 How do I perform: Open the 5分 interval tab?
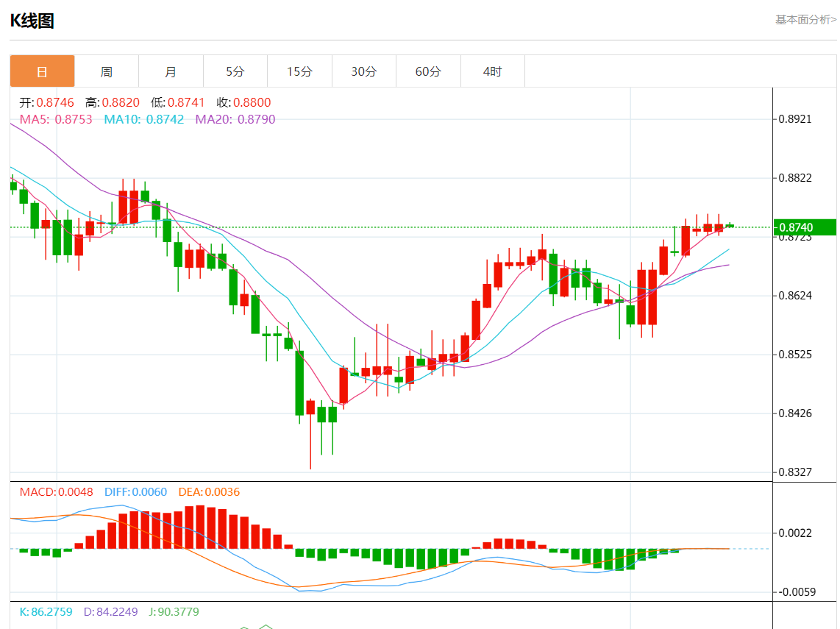click(x=235, y=71)
